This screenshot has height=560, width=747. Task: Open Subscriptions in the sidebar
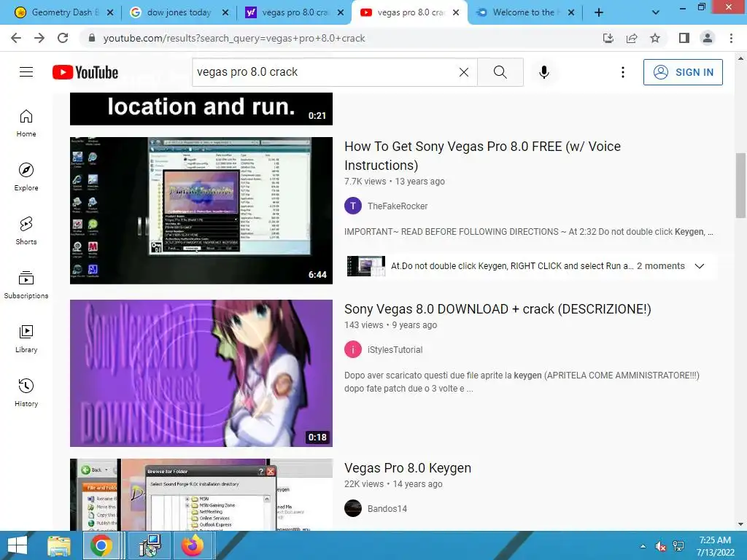[x=26, y=285]
